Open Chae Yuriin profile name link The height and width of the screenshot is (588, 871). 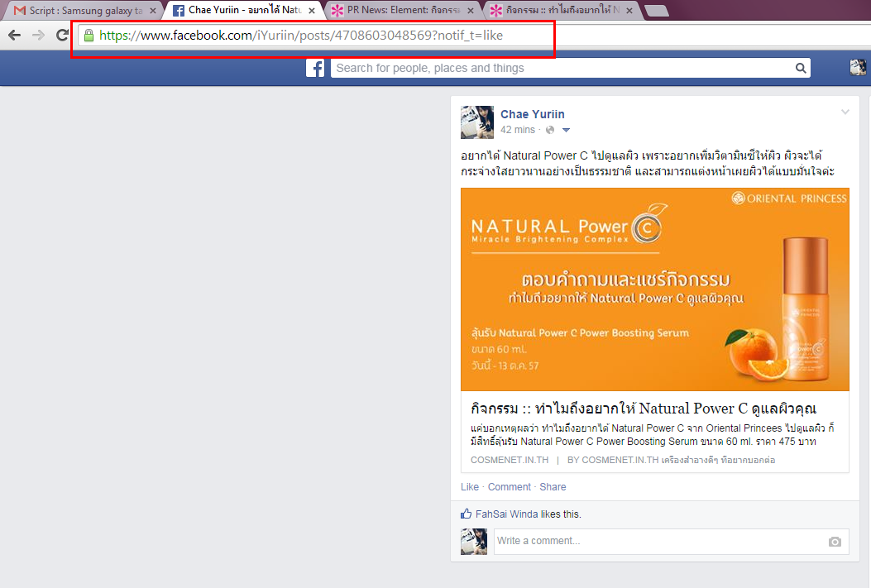coord(532,114)
